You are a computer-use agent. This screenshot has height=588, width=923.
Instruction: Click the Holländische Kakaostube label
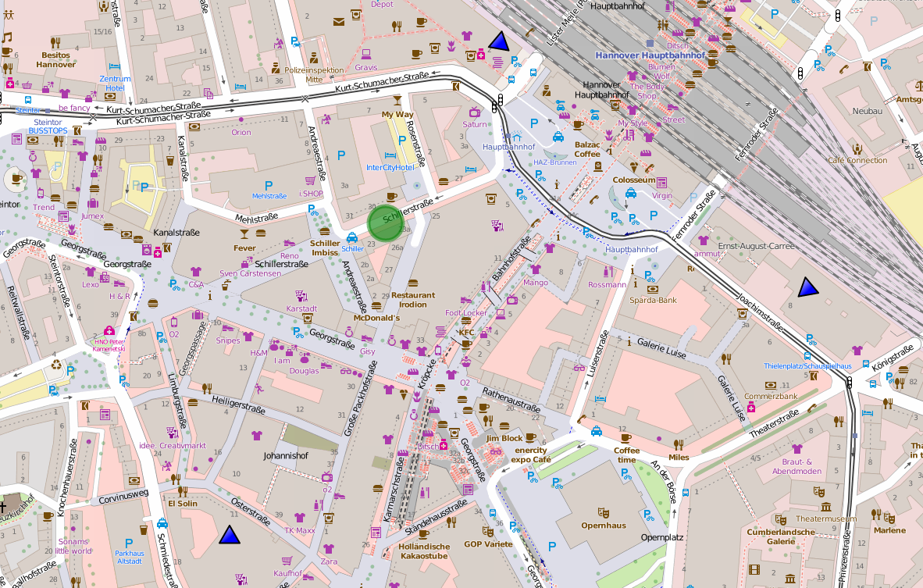(x=424, y=551)
